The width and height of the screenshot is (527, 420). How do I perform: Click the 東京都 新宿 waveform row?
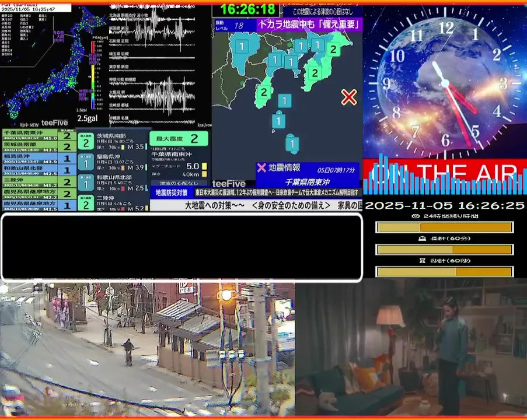tap(152, 69)
